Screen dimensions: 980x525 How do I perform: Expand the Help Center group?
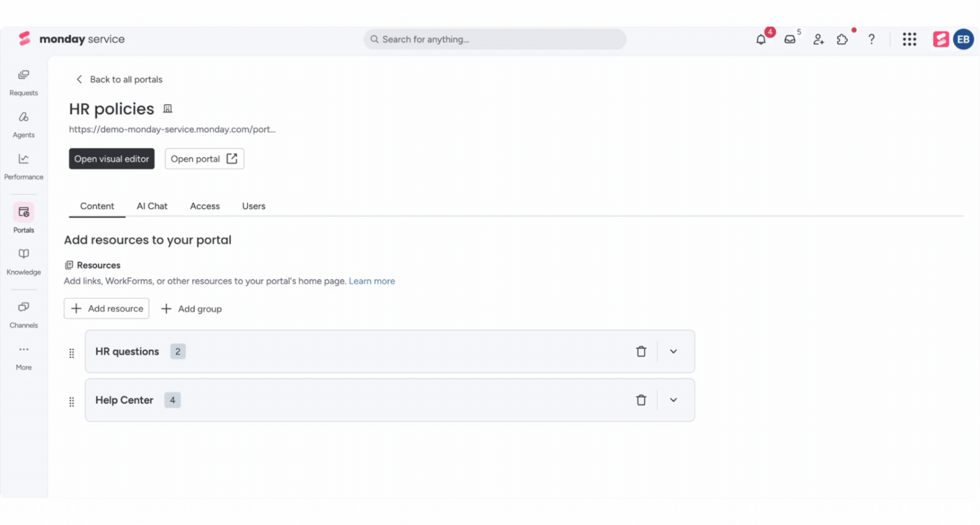(x=673, y=401)
